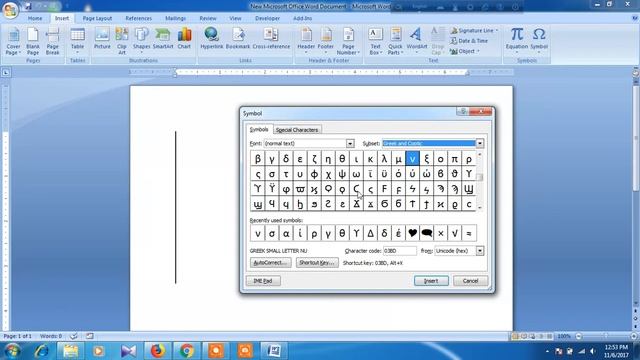This screenshot has width=640, height=360.
Task: Open the Shapes gallery
Action: 142,41
